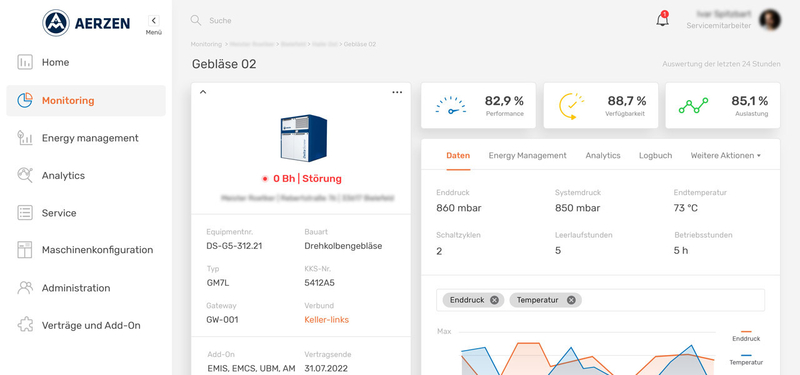Open the Keller-links Verbund link
Image resolution: width=800 pixels, height=375 pixels.
coord(327,320)
